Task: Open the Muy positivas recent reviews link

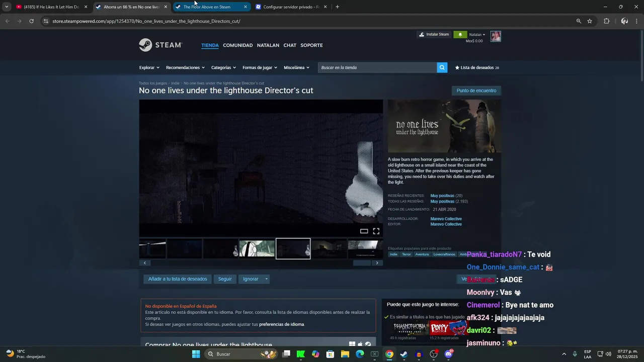Action: (442, 196)
